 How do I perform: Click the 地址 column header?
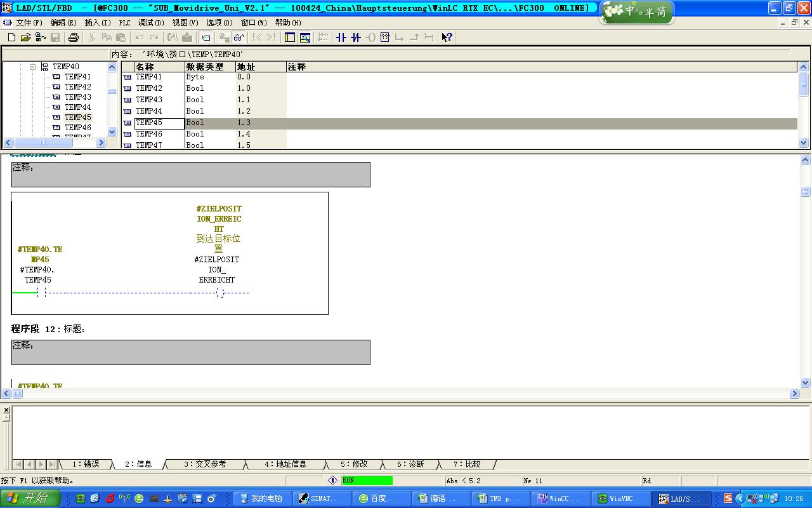(261, 67)
